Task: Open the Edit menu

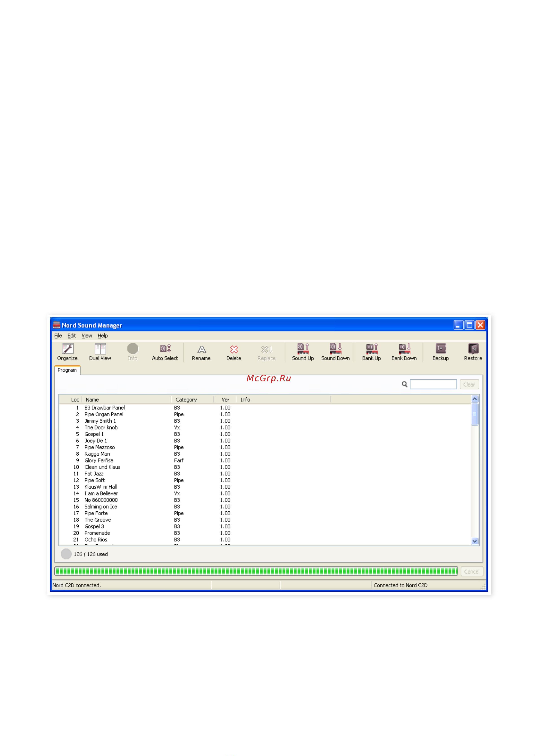Action: coord(71,335)
